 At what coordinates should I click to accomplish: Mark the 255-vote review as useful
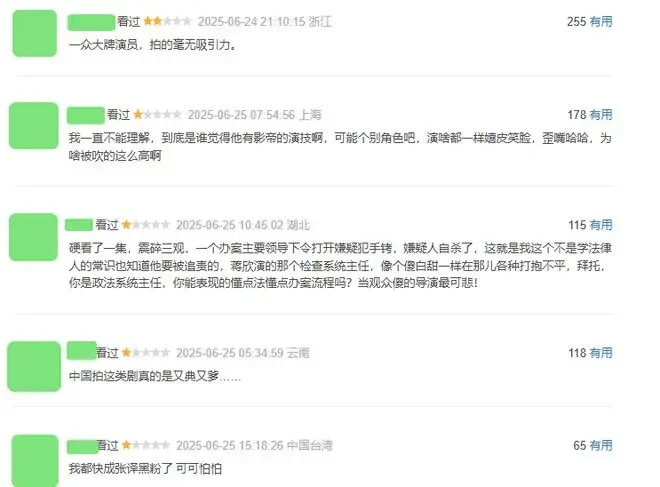(x=601, y=21)
